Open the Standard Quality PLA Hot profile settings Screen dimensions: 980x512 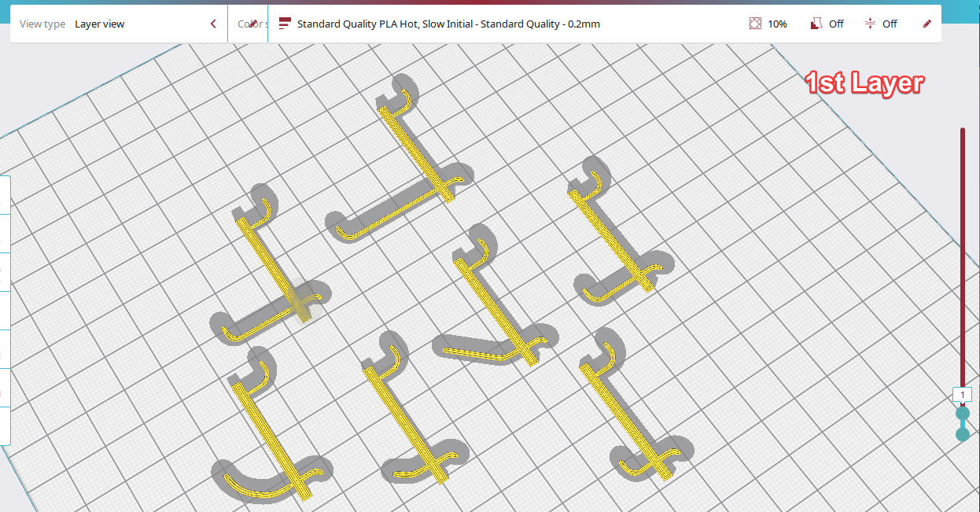(448, 24)
